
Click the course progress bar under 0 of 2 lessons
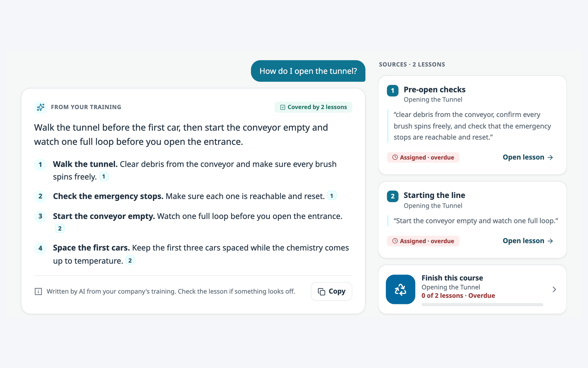482,305
